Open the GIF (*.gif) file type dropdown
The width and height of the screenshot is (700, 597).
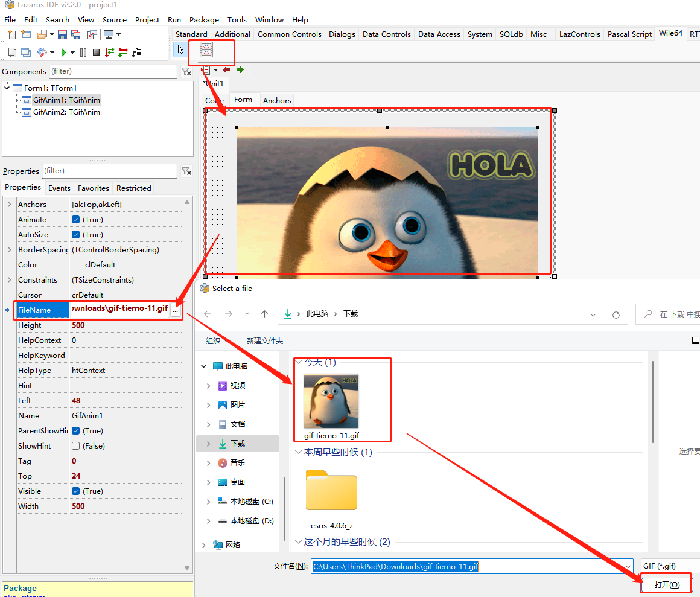coord(670,566)
